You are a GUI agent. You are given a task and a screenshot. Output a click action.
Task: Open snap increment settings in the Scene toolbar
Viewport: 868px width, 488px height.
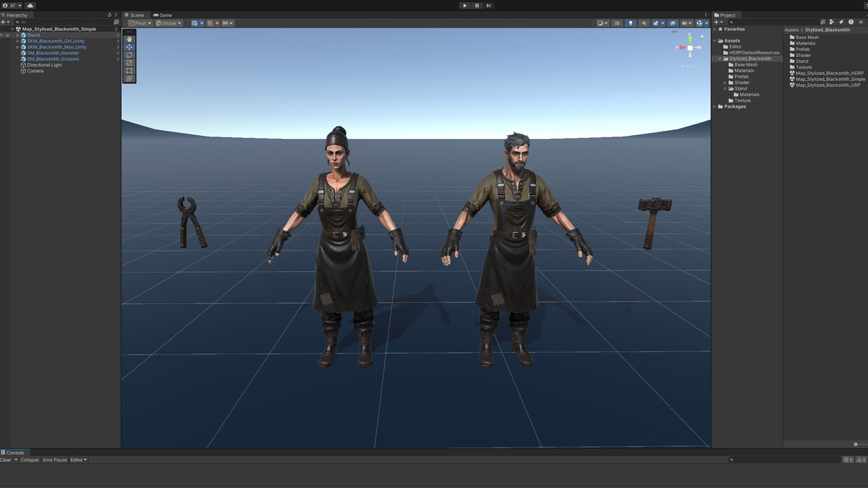click(228, 23)
